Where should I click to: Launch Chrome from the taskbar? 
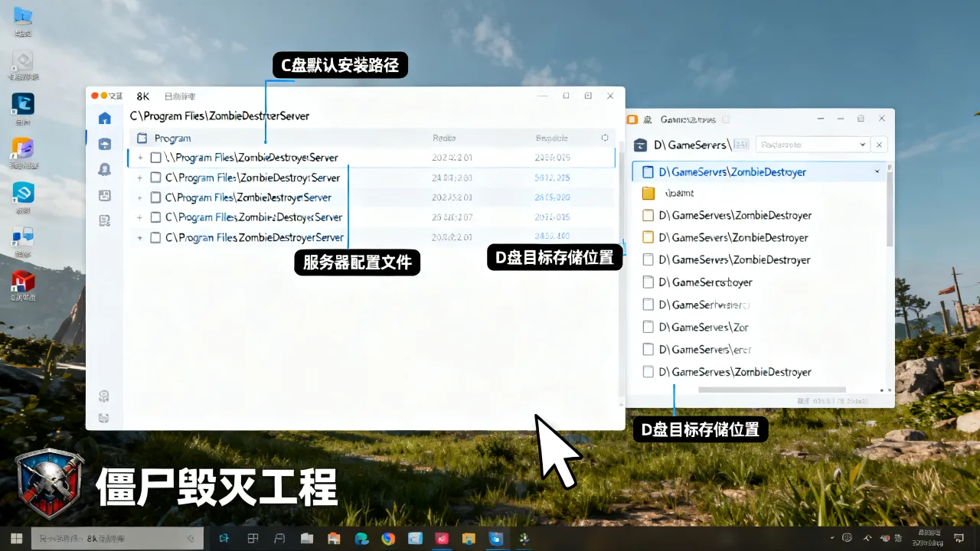(x=388, y=539)
